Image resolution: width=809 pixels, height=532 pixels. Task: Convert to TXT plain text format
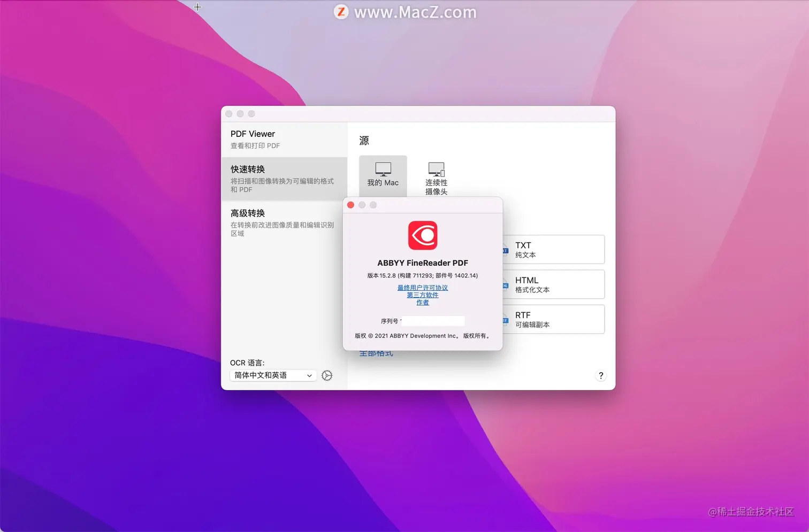pos(553,250)
